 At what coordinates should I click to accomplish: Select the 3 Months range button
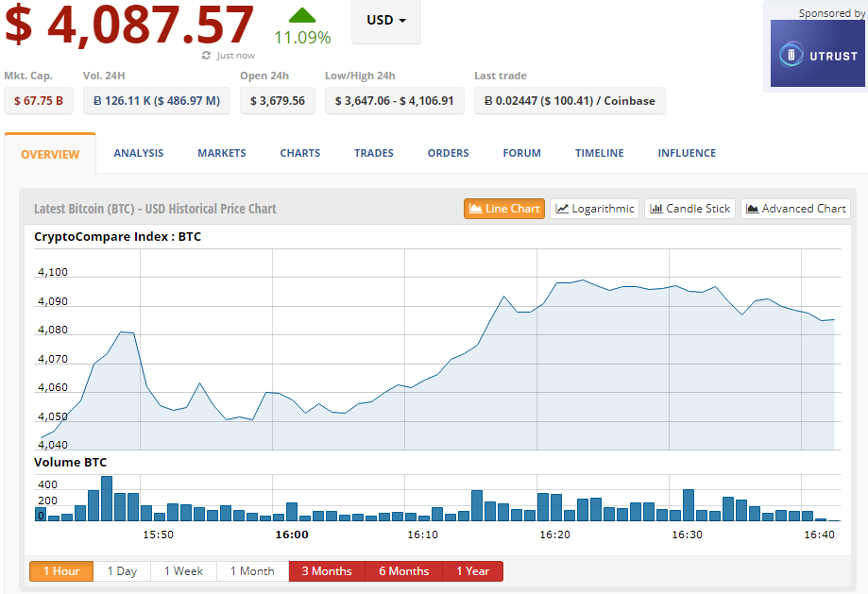point(326,571)
